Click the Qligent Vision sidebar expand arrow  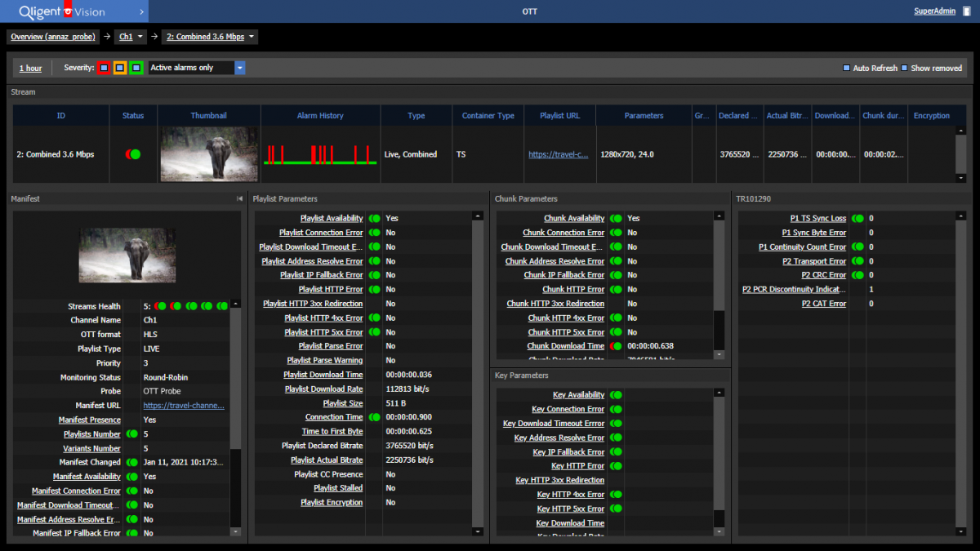pyautogui.click(x=141, y=11)
